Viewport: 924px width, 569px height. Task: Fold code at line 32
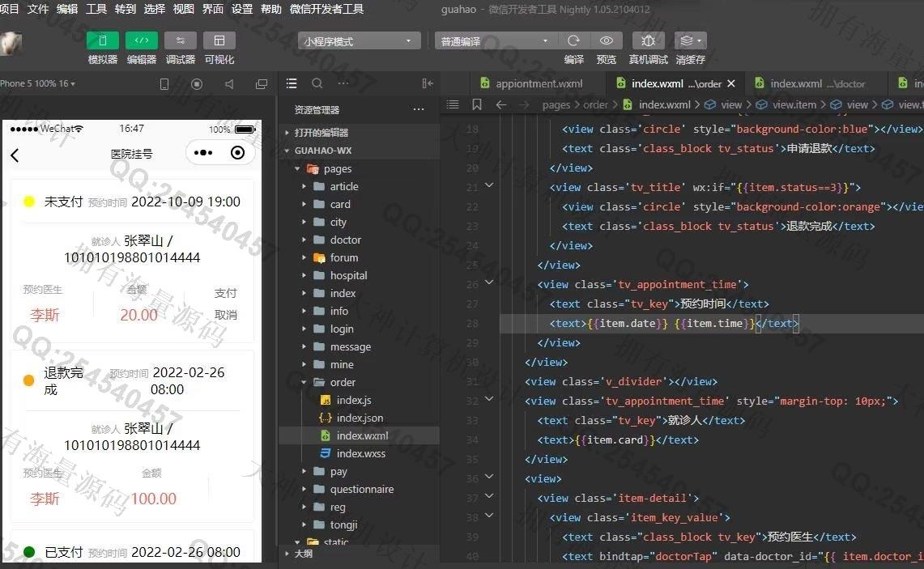(x=489, y=399)
